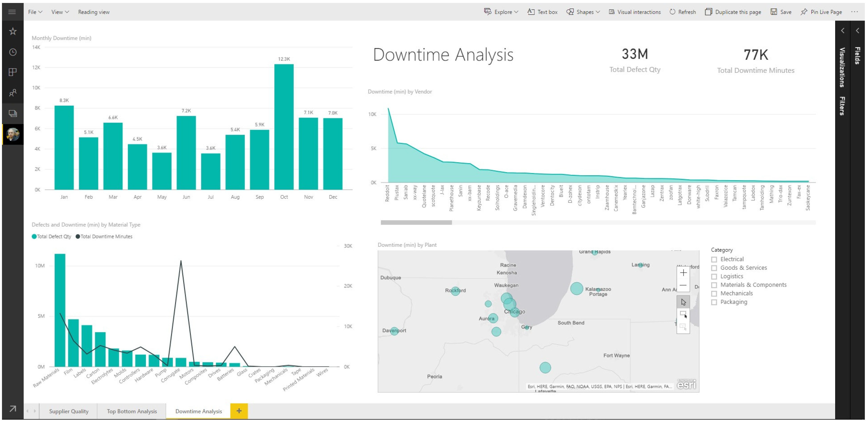The height and width of the screenshot is (423, 868).
Task: Open Favorites star icon in sidebar
Action: pyautogui.click(x=13, y=31)
